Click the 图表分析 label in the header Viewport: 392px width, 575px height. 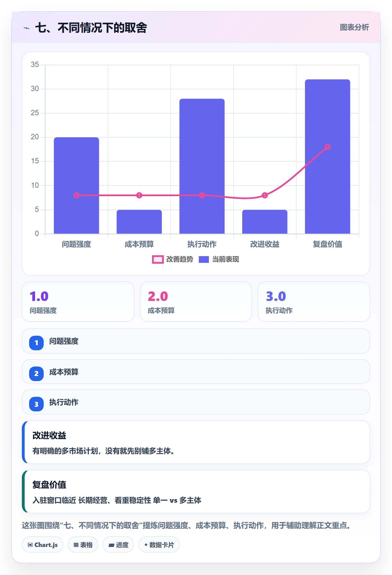click(x=354, y=27)
